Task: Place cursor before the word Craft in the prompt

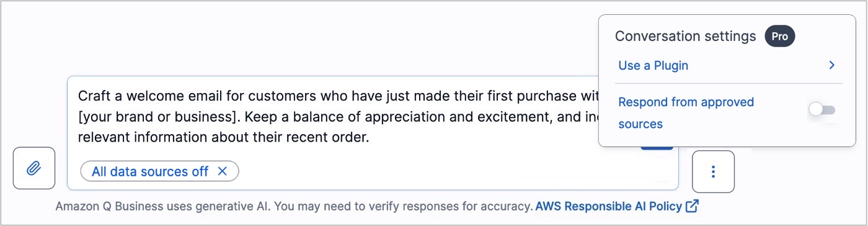Action: (x=79, y=96)
